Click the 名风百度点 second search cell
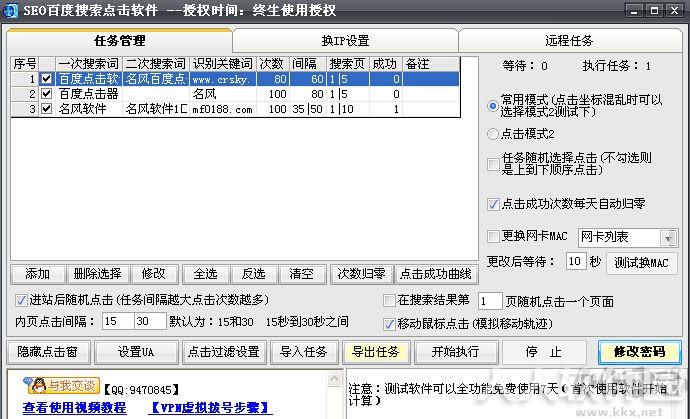690x419 pixels. (x=156, y=79)
